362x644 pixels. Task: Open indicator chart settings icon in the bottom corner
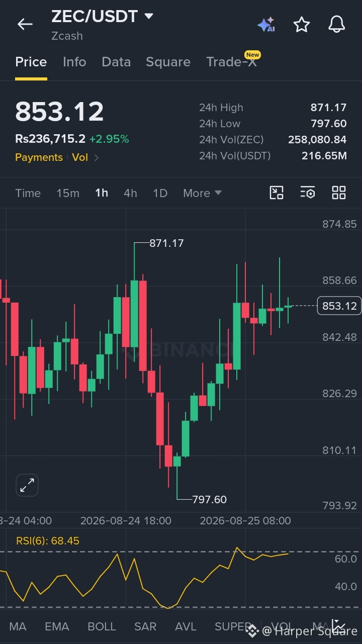[339, 626]
